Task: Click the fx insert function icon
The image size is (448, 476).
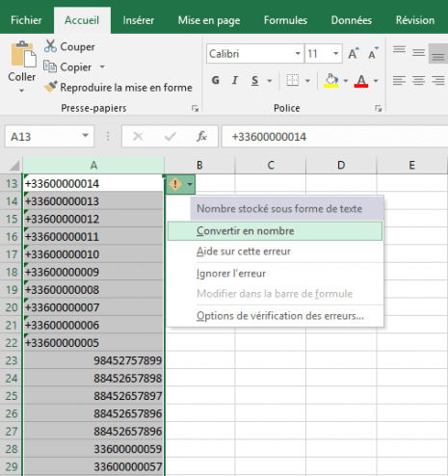Action: click(x=201, y=137)
